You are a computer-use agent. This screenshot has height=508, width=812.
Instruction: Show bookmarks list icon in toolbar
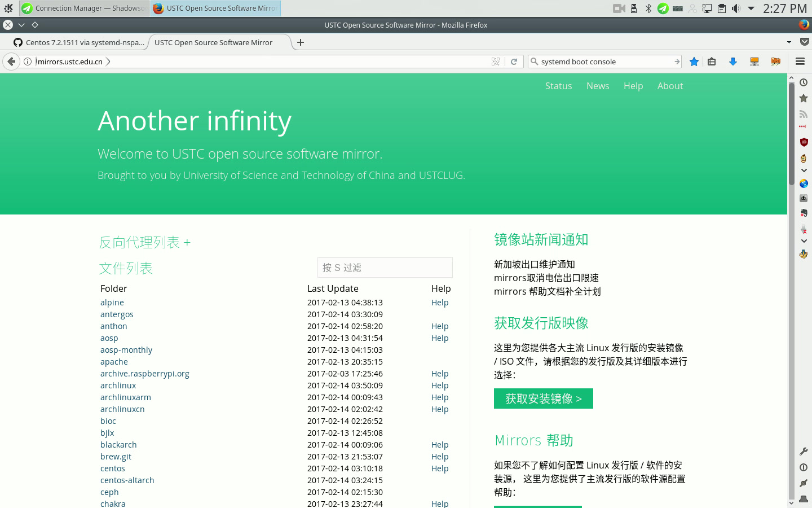click(x=712, y=62)
